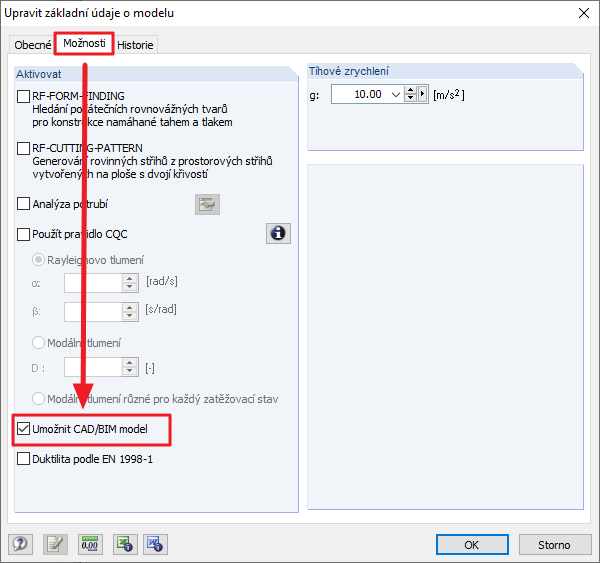Tick Použít pravidlo CQC checkbox
600x563 pixels.
[23, 234]
